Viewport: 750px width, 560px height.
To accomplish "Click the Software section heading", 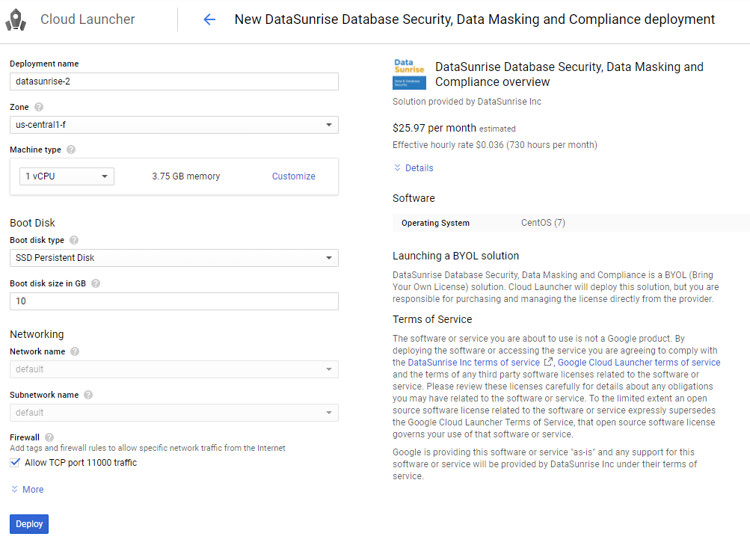I will click(414, 198).
